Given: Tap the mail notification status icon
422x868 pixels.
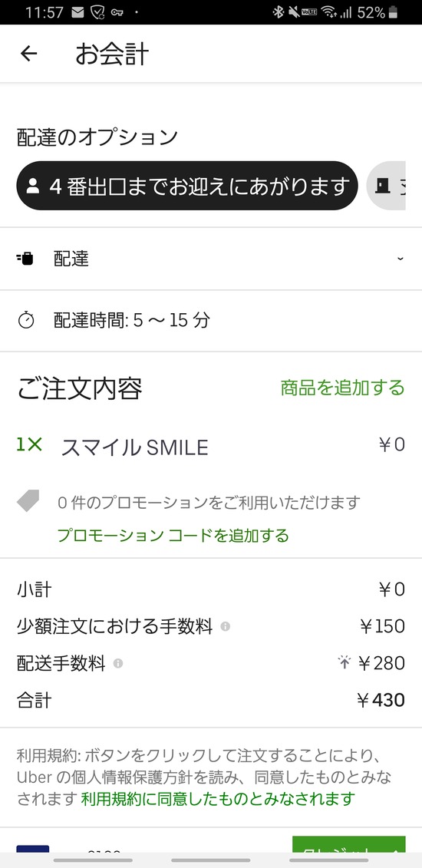Looking at the screenshot, I should tap(77, 12).
